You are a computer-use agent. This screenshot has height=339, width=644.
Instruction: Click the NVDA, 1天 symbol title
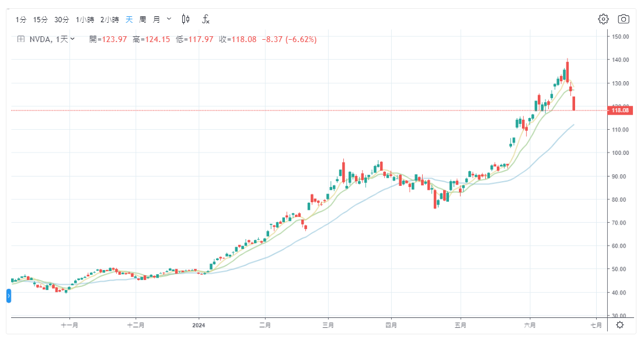click(49, 40)
